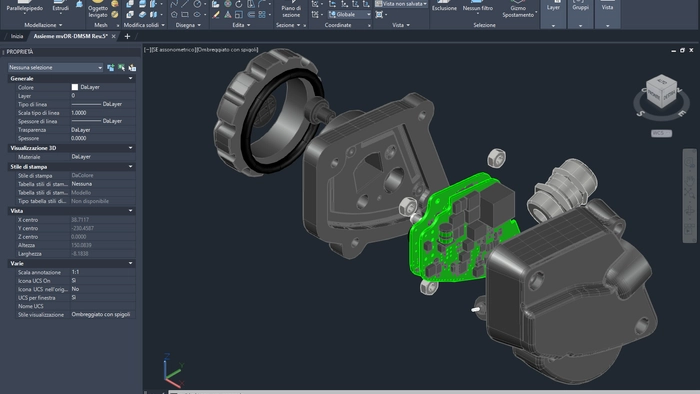This screenshot has width=700, height=394.
Task: Click the Colore white swatch
Action: click(x=75, y=87)
